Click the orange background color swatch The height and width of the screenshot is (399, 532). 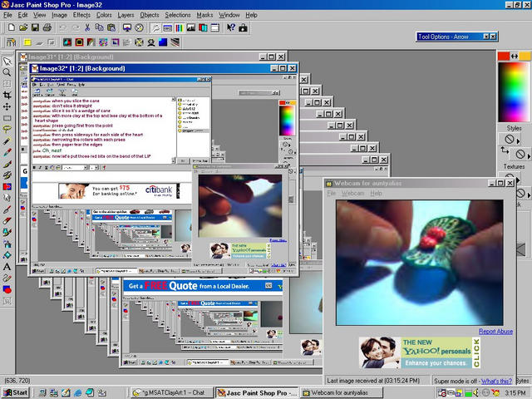(x=525, y=57)
